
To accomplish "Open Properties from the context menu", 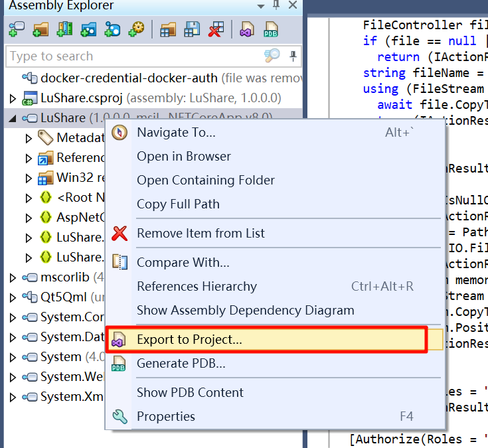I will [165, 416].
